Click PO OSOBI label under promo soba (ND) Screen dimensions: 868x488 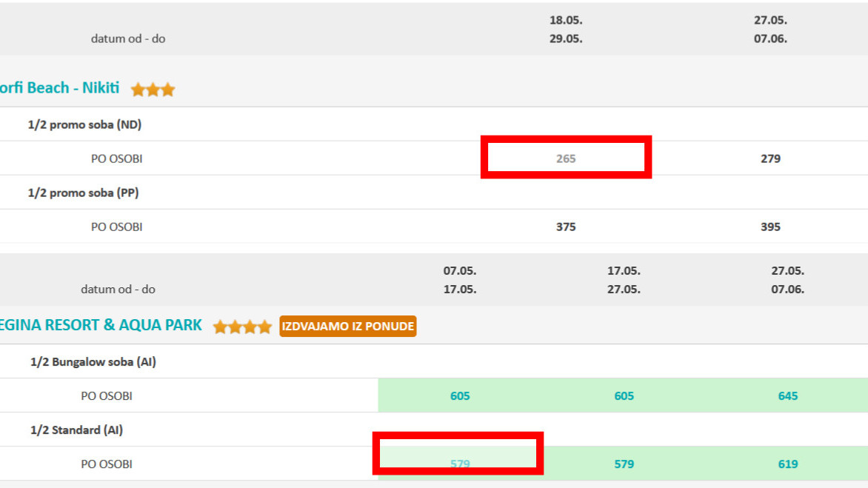pos(117,158)
